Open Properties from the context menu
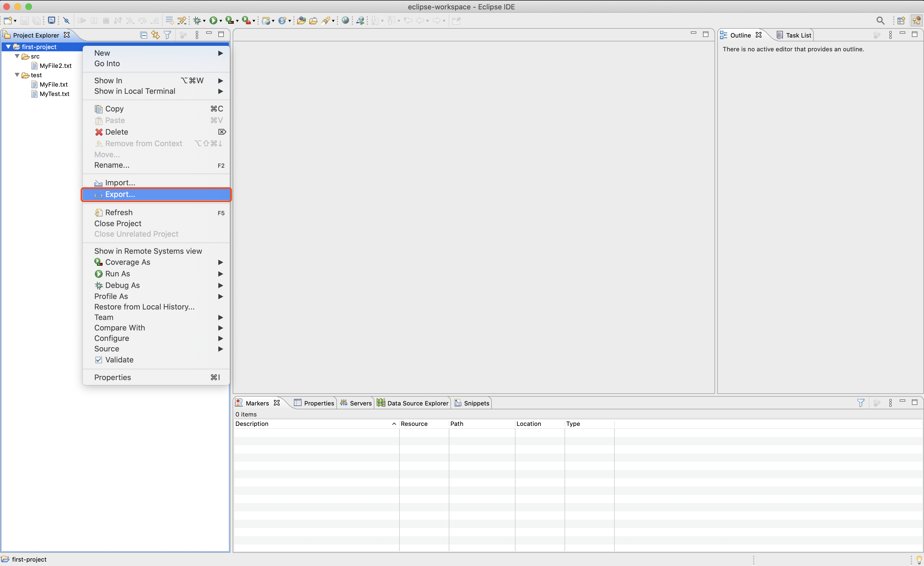 click(156, 377)
